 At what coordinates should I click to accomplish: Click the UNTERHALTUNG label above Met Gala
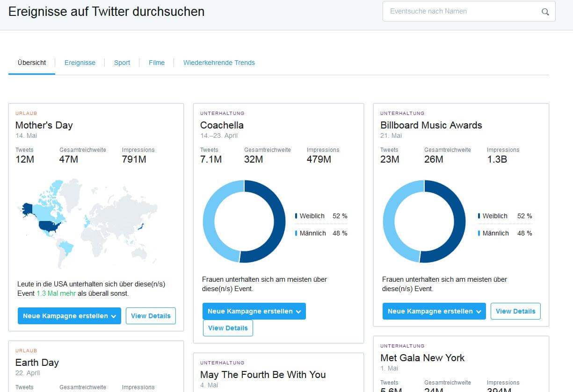click(402, 346)
